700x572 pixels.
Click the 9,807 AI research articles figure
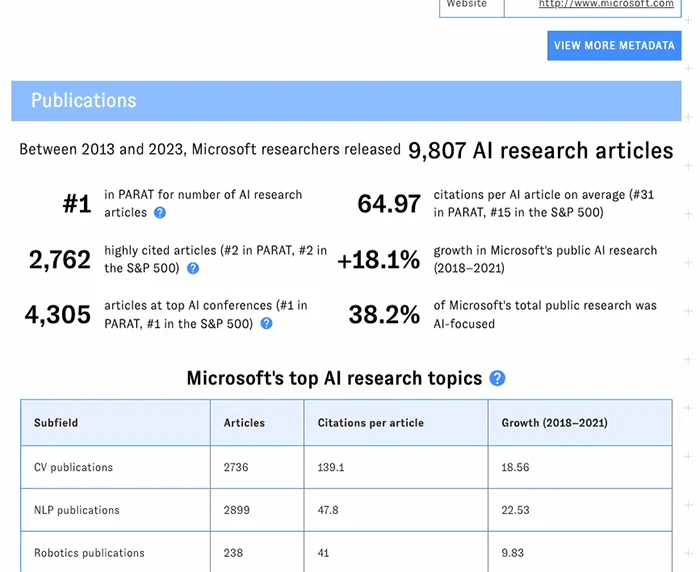(x=540, y=151)
